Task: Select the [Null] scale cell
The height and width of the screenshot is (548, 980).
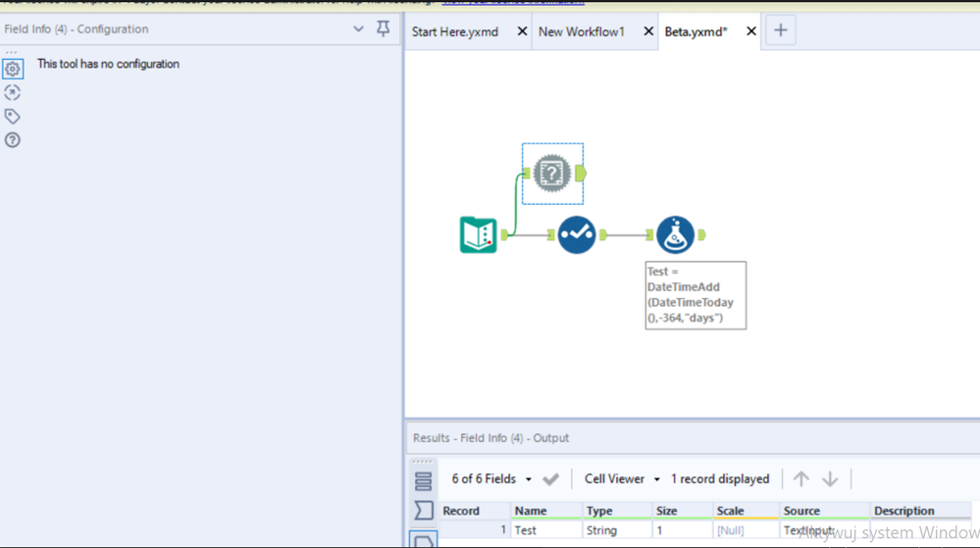Action: tap(747, 530)
